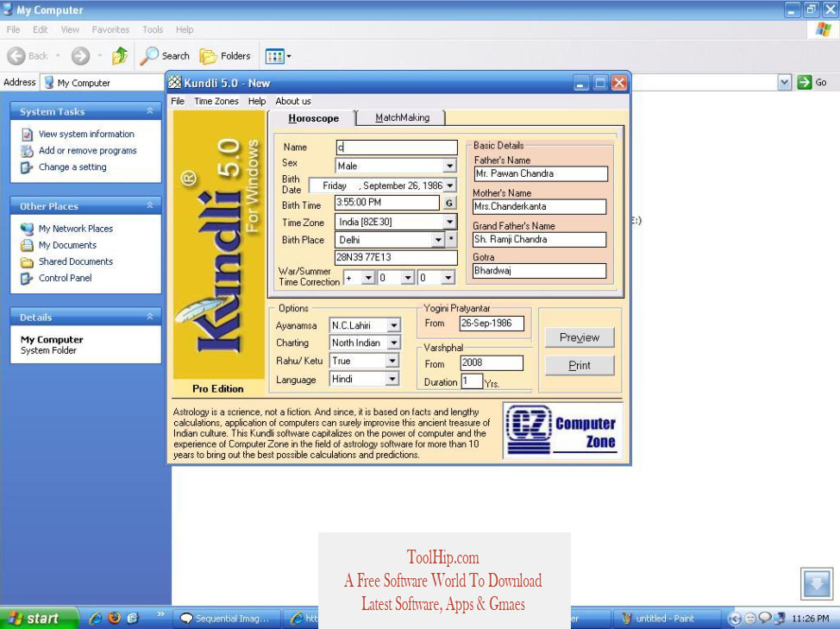Screen dimensions: 840x629
Task: Click the download arrow icon at bottom right
Action: tap(817, 583)
